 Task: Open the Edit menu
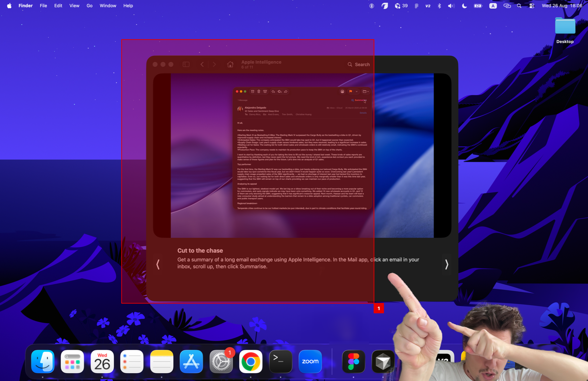tap(58, 6)
